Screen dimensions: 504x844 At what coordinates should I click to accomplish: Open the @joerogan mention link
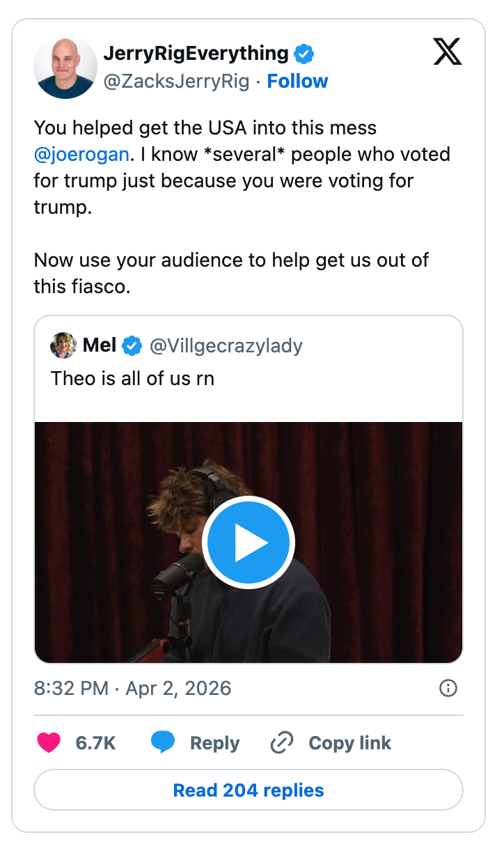[x=81, y=154]
